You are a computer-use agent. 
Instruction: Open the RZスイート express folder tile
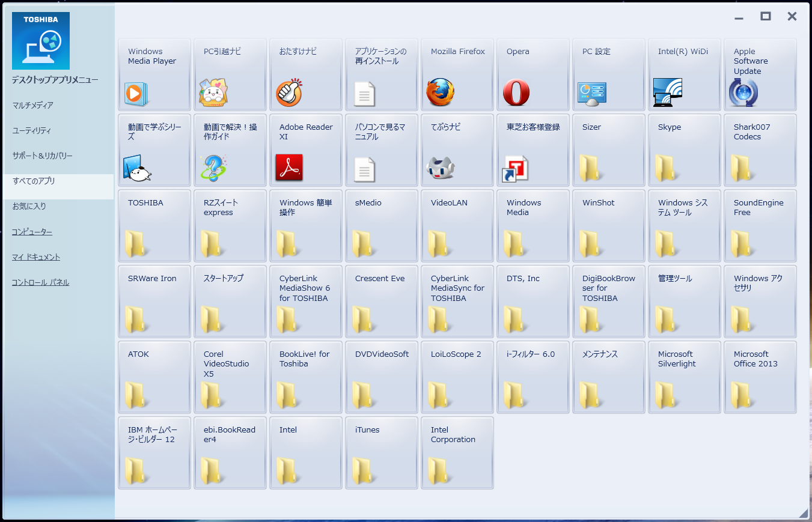click(x=230, y=226)
